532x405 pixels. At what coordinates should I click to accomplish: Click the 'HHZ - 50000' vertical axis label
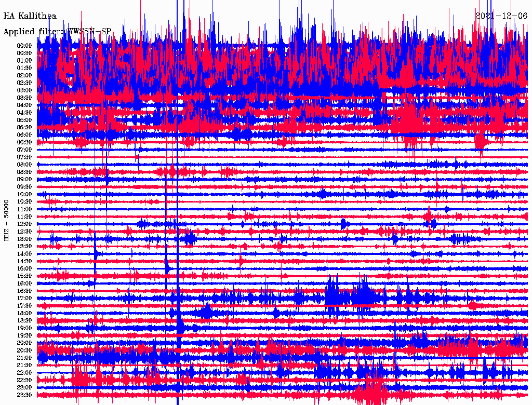click(x=6, y=221)
